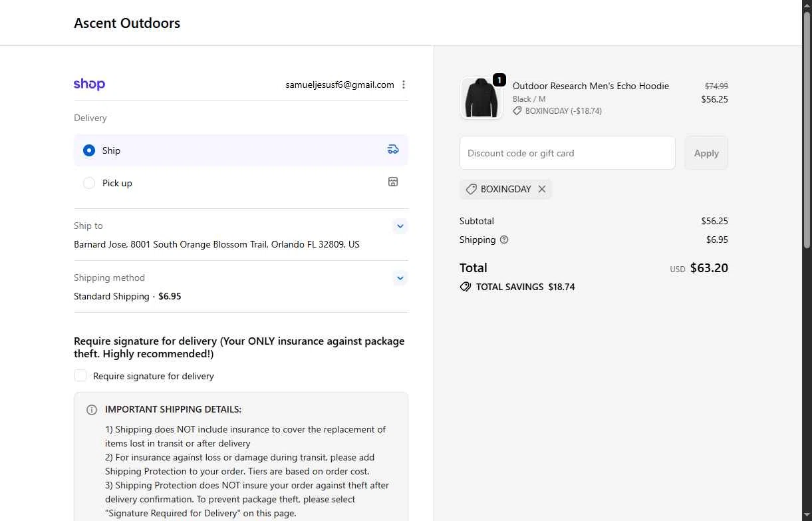Expand the Shipping method section
This screenshot has height=521, width=812.
pos(400,278)
